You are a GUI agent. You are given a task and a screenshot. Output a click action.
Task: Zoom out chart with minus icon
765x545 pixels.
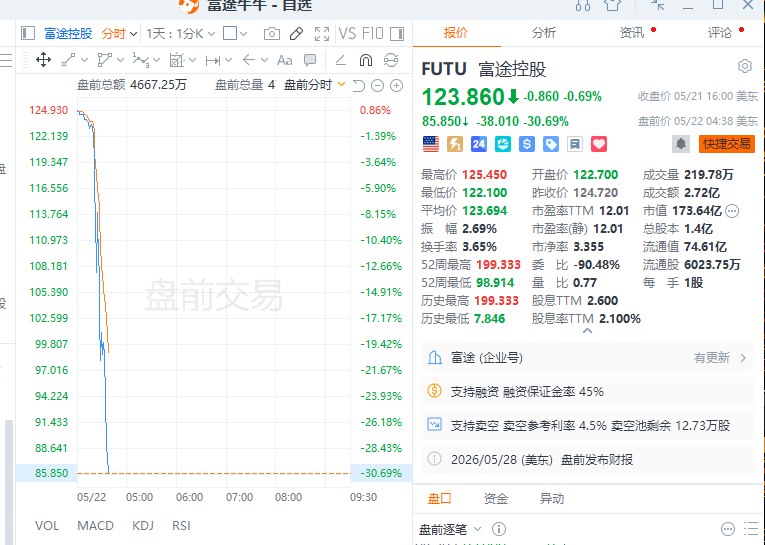[x=377, y=86]
